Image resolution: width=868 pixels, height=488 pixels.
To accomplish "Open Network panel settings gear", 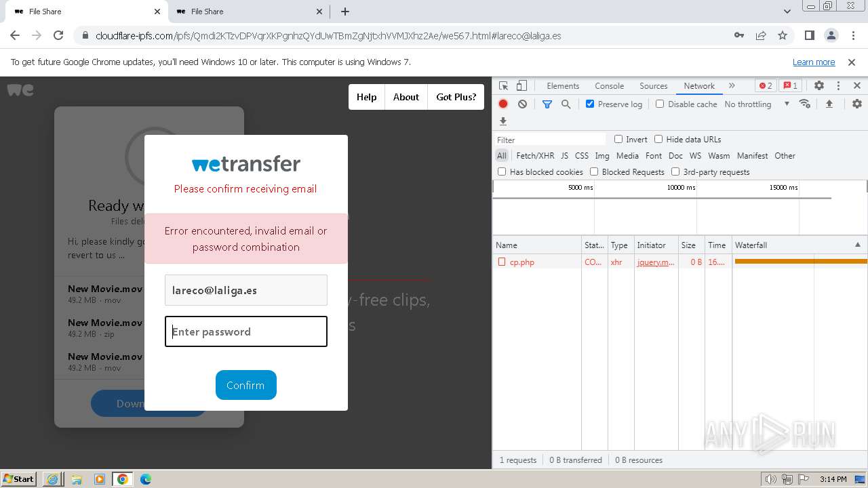I will (857, 104).
